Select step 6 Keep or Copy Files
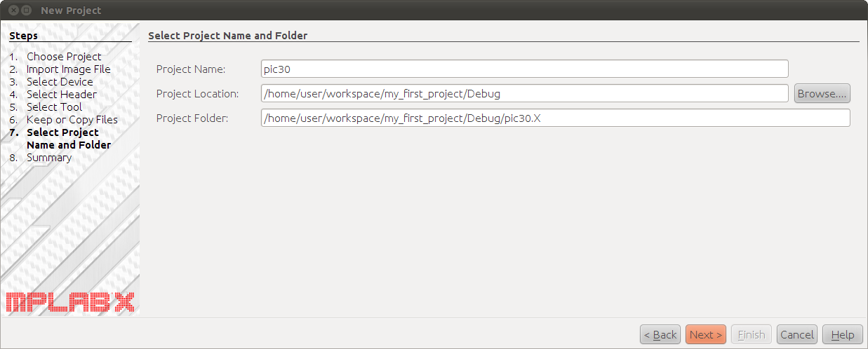Screen dimensions: 868x349 click(72, 120)
